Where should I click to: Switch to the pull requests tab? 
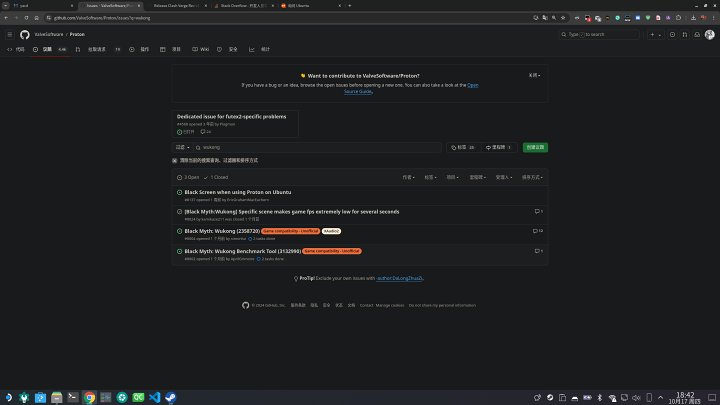tap(98, 49)
